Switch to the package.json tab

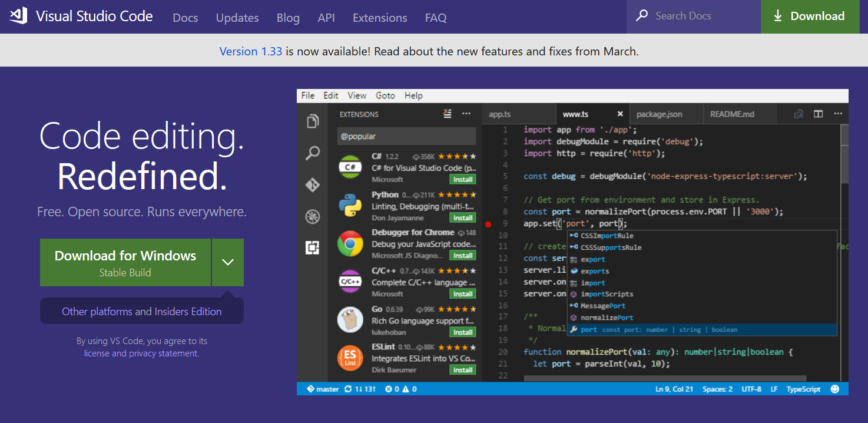[666, 114]
